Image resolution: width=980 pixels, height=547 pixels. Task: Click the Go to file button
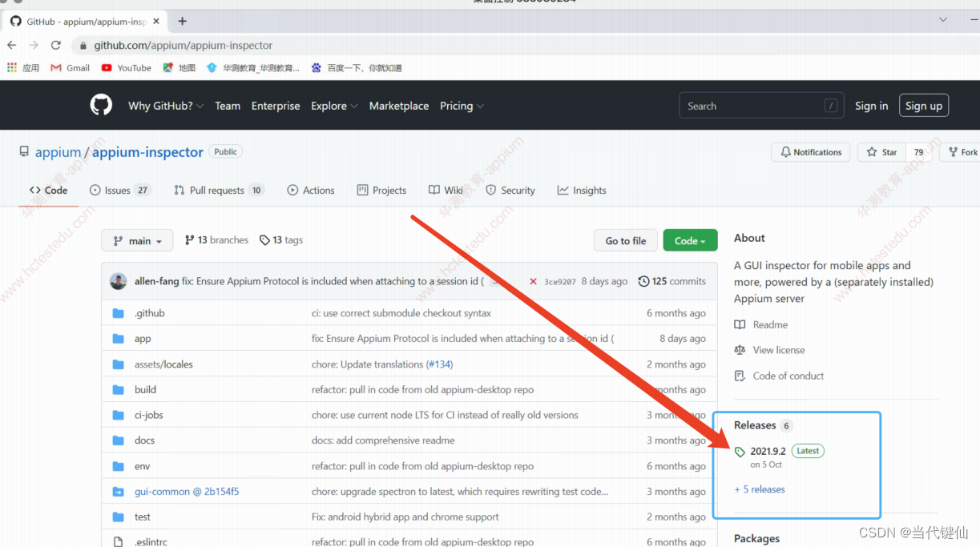626,241
